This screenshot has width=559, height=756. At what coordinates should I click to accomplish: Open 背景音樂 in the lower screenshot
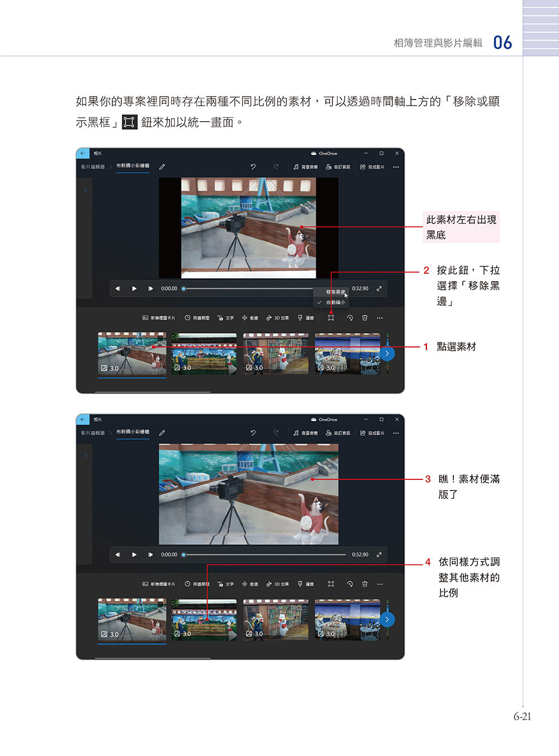click(306, 433)
